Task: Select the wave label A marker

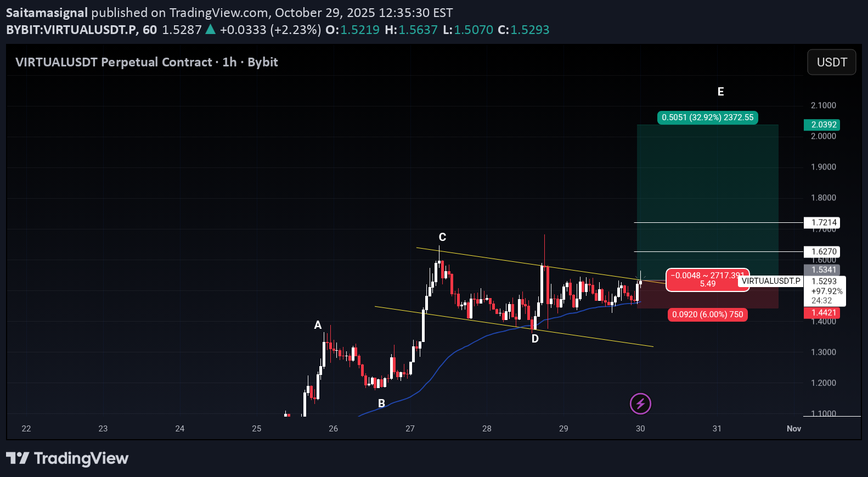Action: point(318,326)
